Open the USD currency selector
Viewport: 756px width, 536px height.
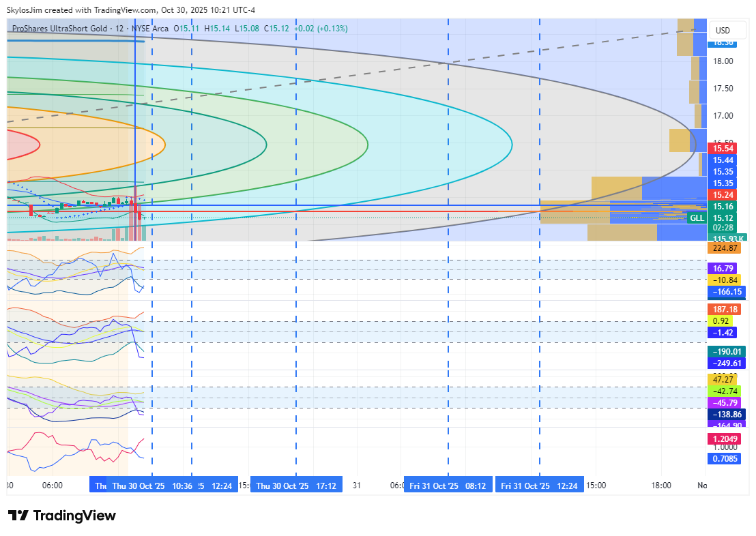coord(722,31)
